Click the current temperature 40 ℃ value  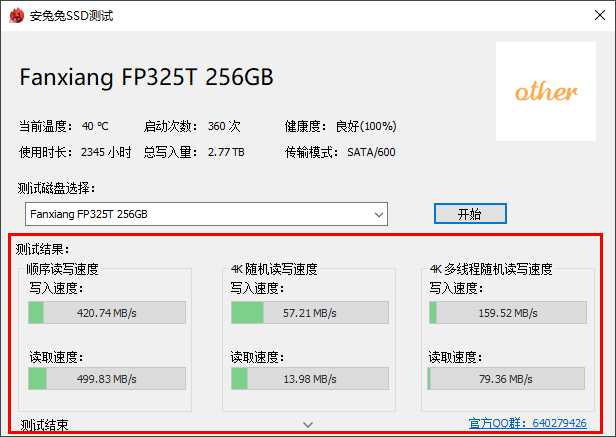coord(96,127)
